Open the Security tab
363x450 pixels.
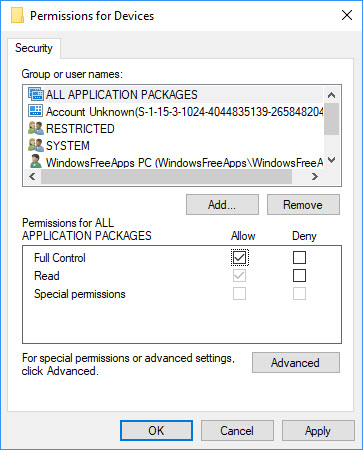34,48
